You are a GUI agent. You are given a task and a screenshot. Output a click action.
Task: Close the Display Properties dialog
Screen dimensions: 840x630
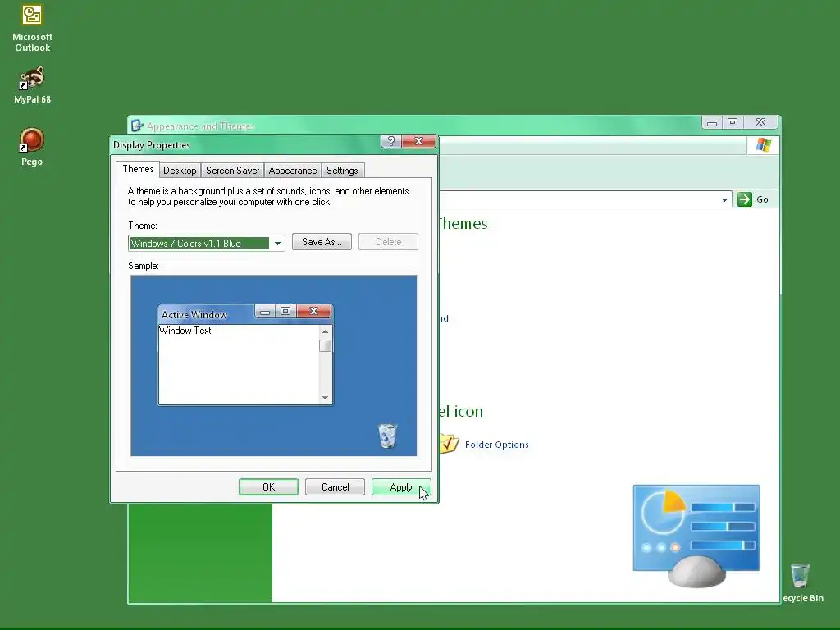click(x=419, y=141)
